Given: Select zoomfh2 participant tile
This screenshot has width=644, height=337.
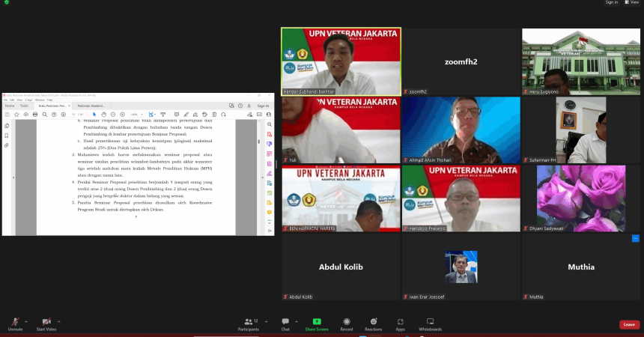Looking at the screenshot, I should pos(461,61).
